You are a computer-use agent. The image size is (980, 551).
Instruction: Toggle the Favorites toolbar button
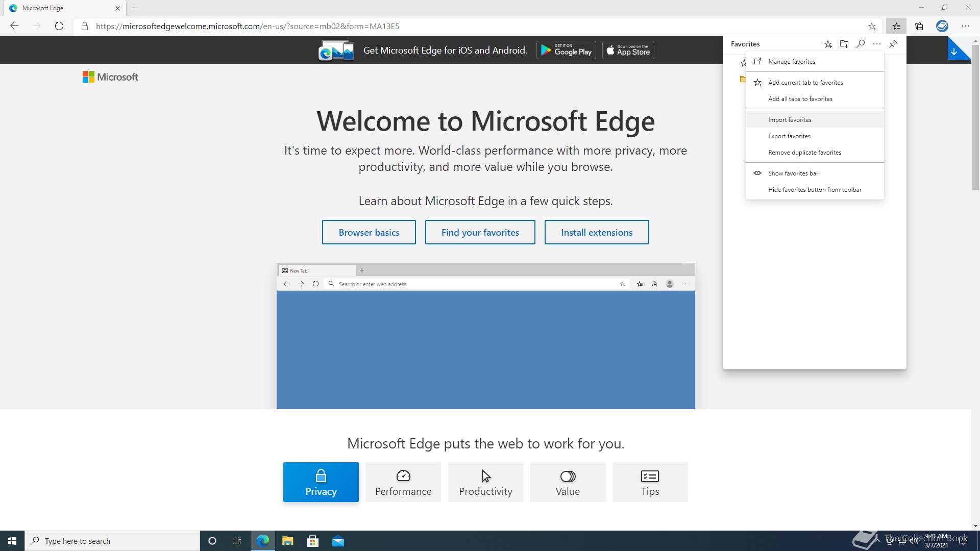(x=896, y=26)
